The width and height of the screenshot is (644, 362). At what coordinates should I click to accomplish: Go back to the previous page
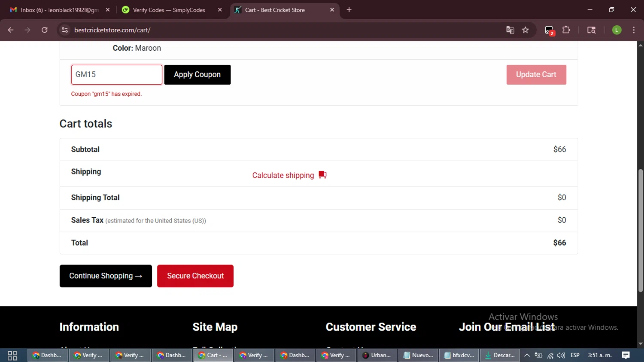coord(11,30)
